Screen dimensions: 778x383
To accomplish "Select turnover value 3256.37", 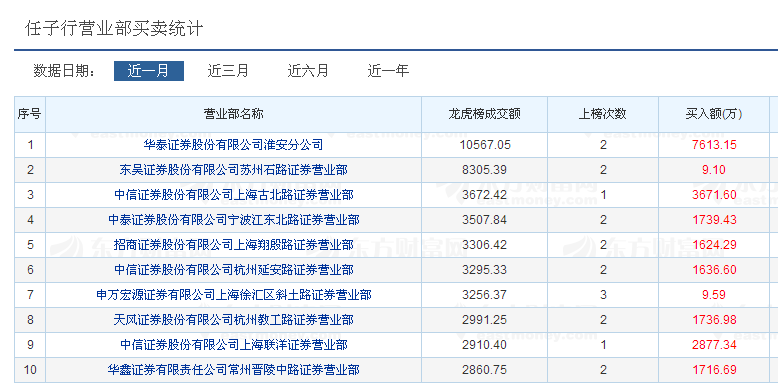I will point(484,295).
